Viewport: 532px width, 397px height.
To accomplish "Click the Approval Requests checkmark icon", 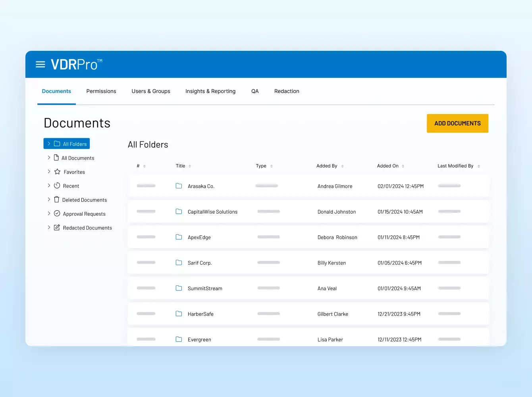I will pyautogui.click(x=57, y=214).
